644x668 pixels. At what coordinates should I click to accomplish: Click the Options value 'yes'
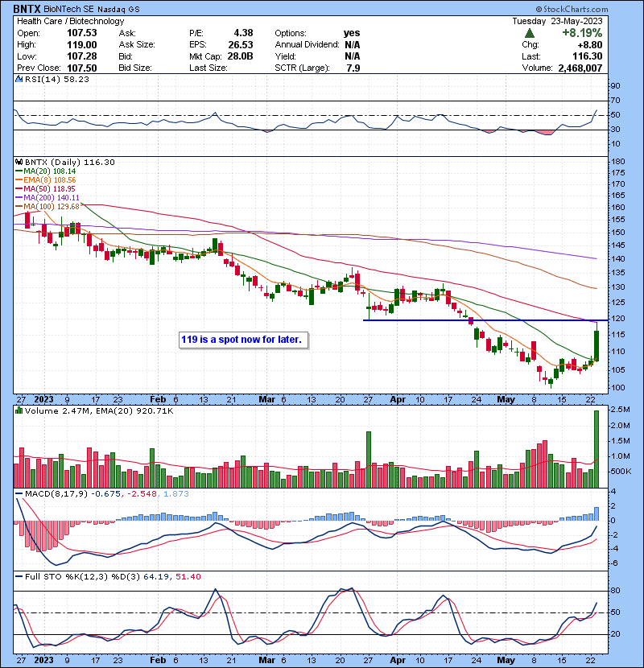352,33
